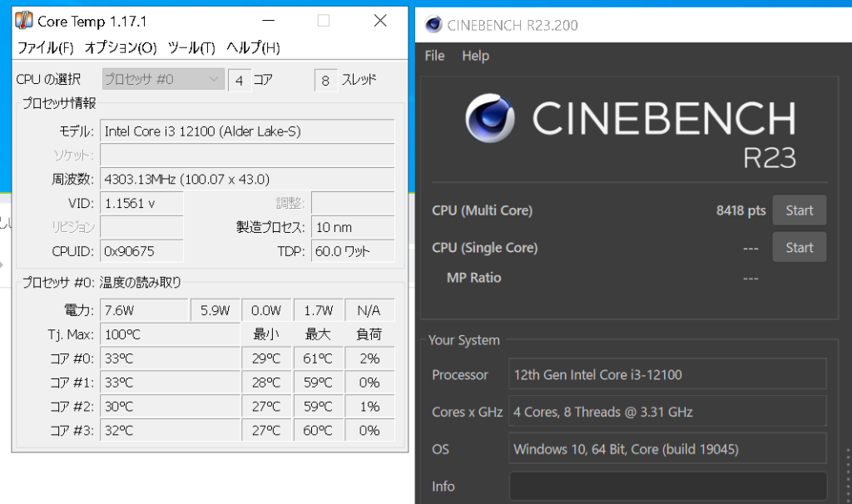Viewport: 852px width, 504px height.
Task: Click コア #2 load value 1%
Action: (x=369, y=406)
